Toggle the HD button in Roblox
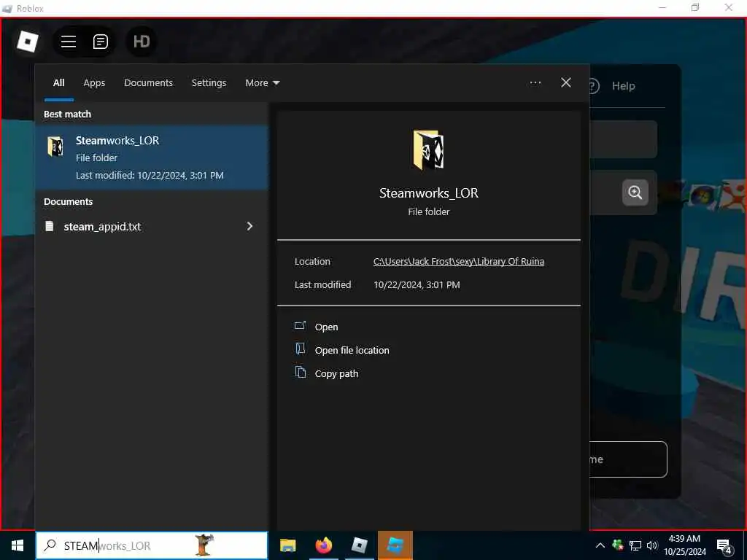The width and height of the screenshot is (747, 560). pyautogui.click(x=141, y=42)
